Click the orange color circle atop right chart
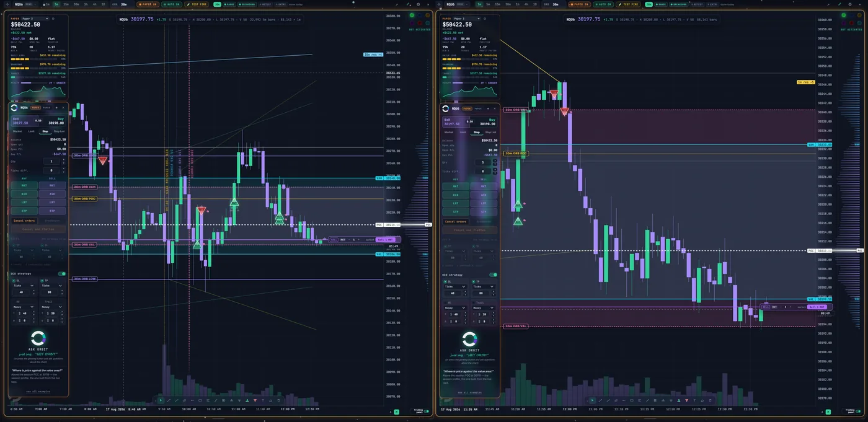The image size is (868, 422). [860, 15]
